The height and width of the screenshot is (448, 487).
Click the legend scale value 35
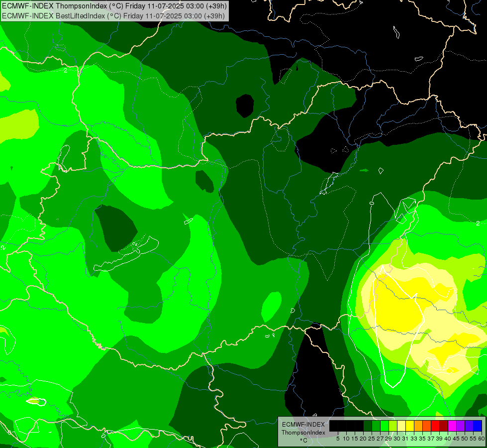coord(422,439)
